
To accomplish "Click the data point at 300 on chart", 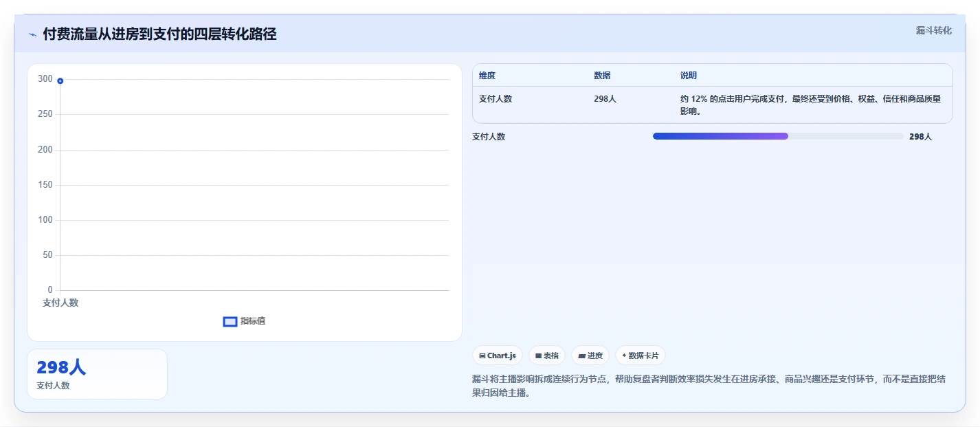I will tap(60, 81).
